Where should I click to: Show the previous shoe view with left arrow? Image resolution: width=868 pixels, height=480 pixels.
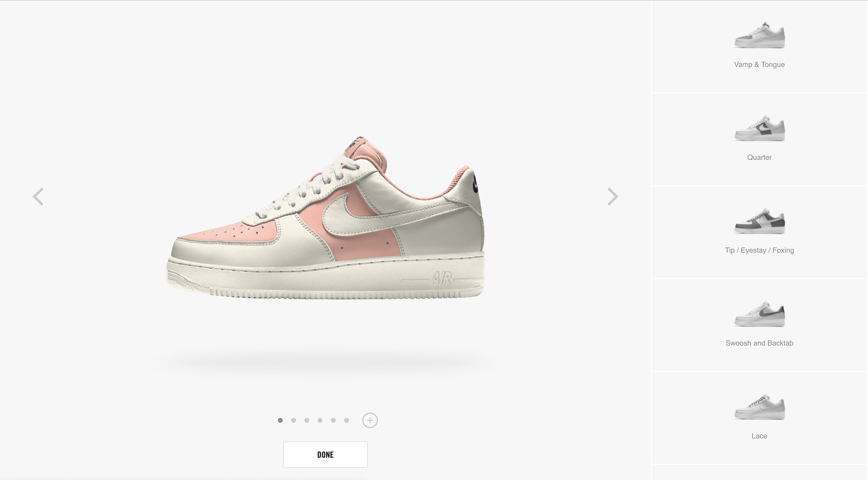point(38,197)
